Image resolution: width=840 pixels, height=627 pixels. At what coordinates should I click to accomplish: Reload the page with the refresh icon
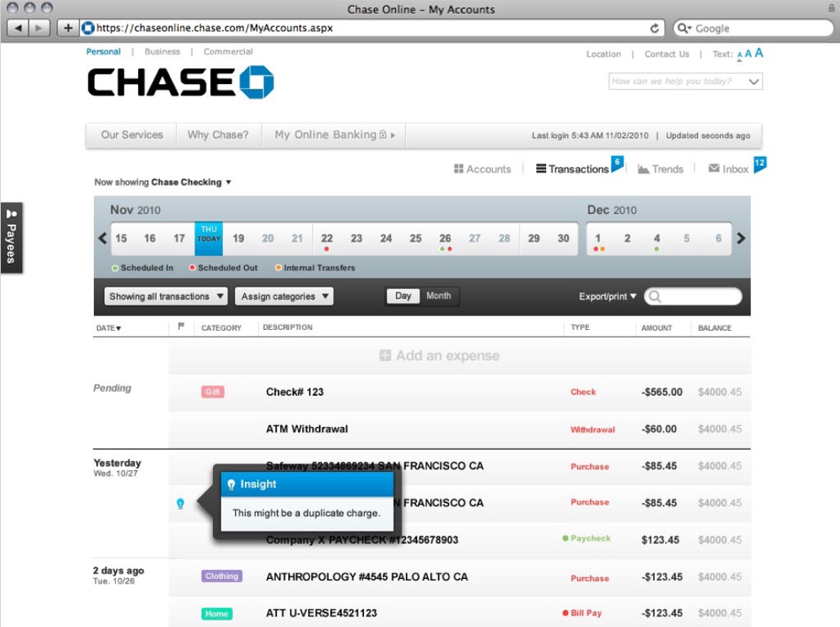655,29
